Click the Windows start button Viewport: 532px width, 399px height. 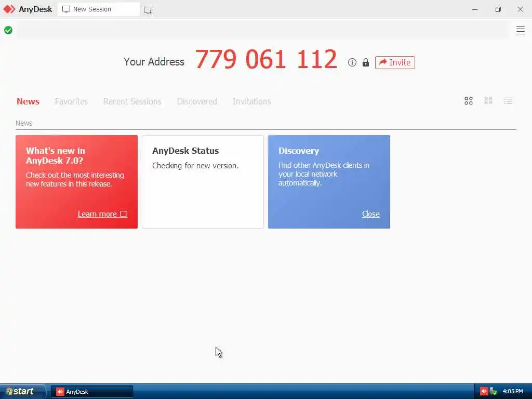click(x=22, y=391)
